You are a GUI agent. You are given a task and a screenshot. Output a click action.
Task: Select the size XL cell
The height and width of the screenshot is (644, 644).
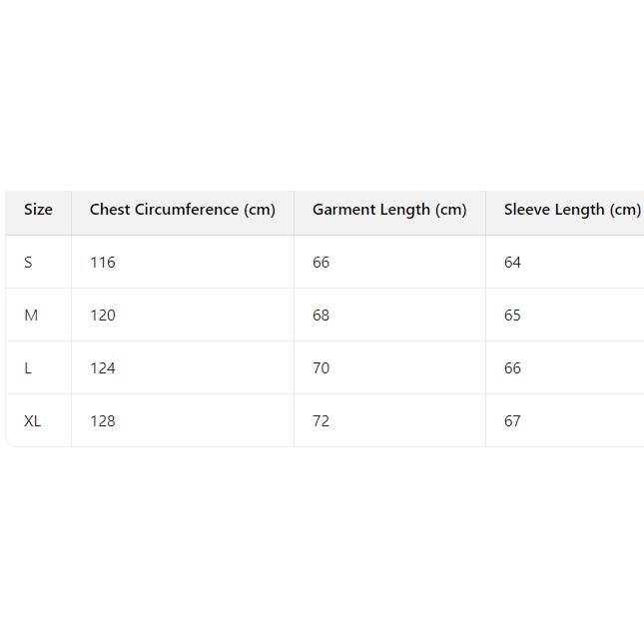click(x=33, y=421)
